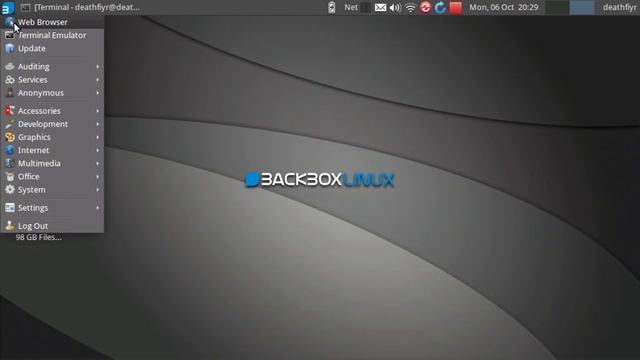This screenshot has width=640, height=360.
Task: Click the Internet globe icon
Action: [10, 150]
